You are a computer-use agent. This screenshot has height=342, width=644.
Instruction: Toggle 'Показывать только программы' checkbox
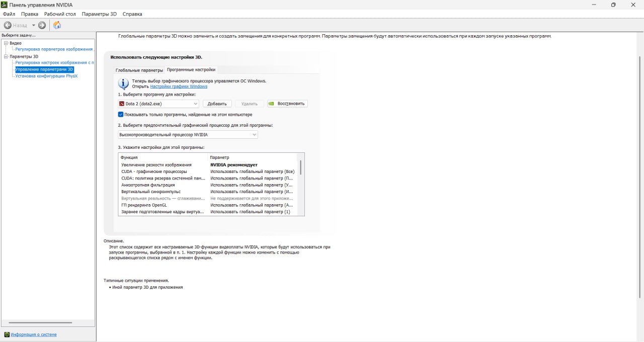pos(121,115)
